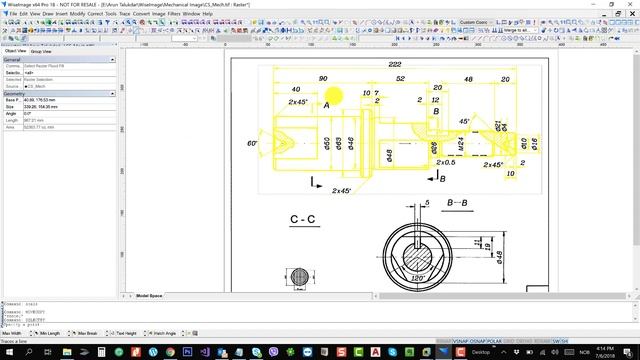Toggle VSNAP in the status bar
This screenshot has width=640, height=360.
click(x=460, y=341)
